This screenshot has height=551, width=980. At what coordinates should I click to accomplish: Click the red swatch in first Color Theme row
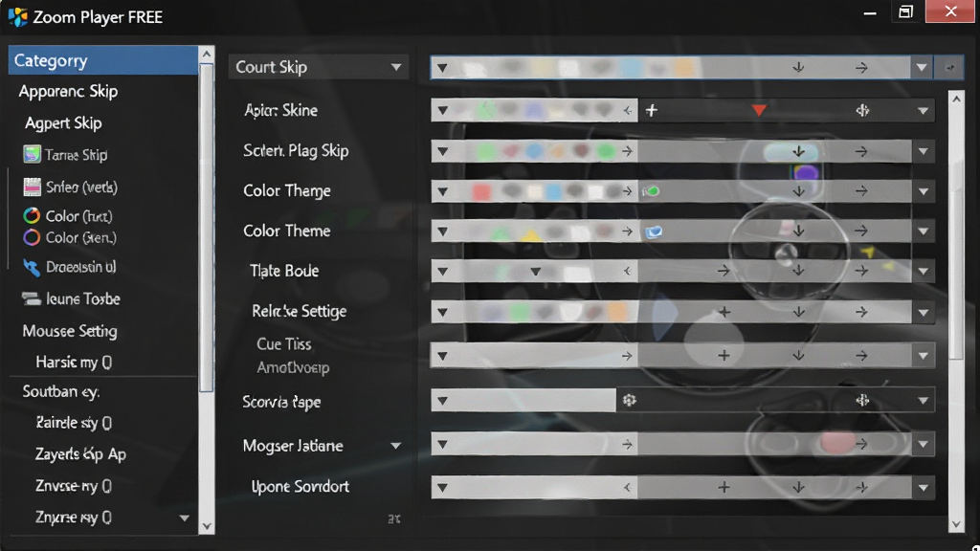[x=481, y=191]
